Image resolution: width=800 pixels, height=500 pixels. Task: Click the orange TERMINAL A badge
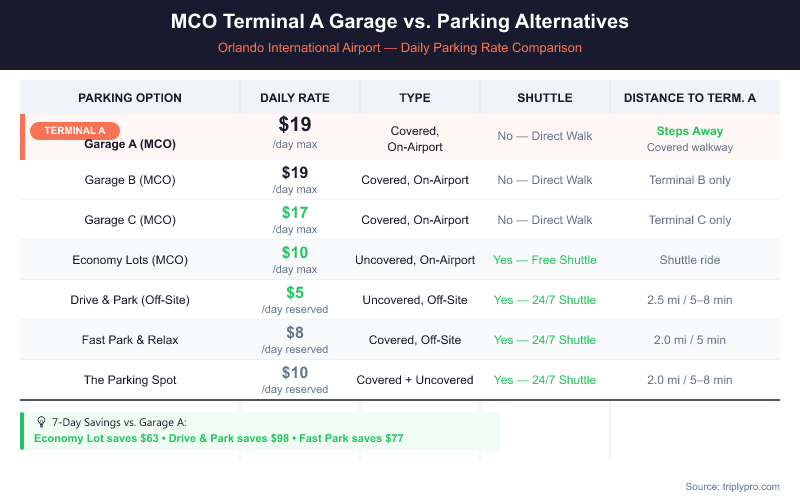tap(75, 131)
